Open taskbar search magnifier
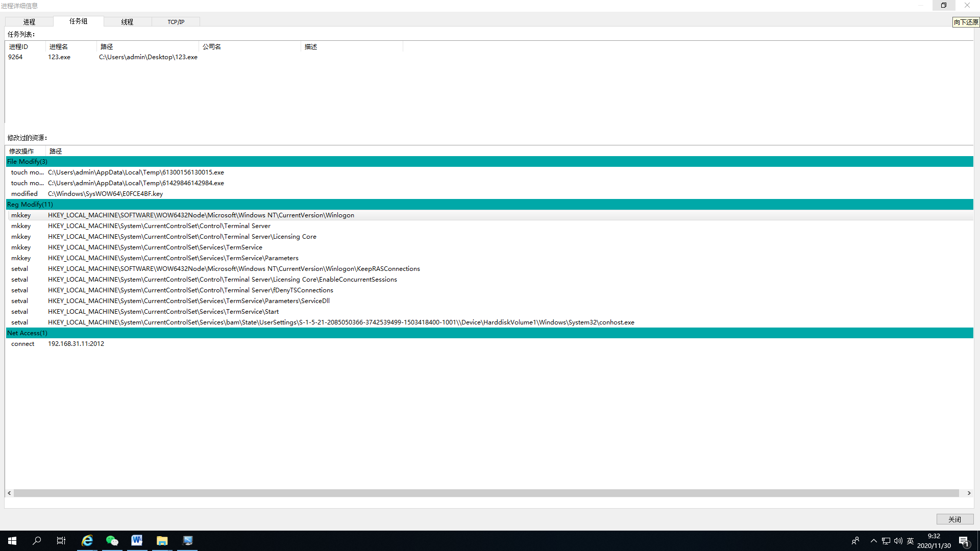The image size is (980, 551). [x=37, y=541]
